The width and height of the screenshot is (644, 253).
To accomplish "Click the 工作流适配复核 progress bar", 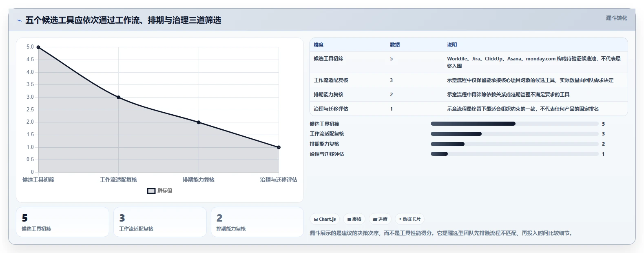I will (515, 134).
